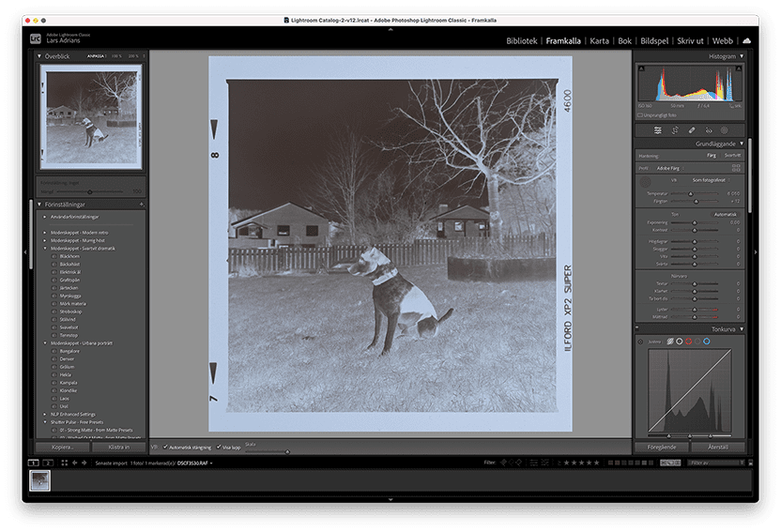This screenshot has width=781, height=532.
Task: Click the Återställ button
Action: (x=718, y=447)
